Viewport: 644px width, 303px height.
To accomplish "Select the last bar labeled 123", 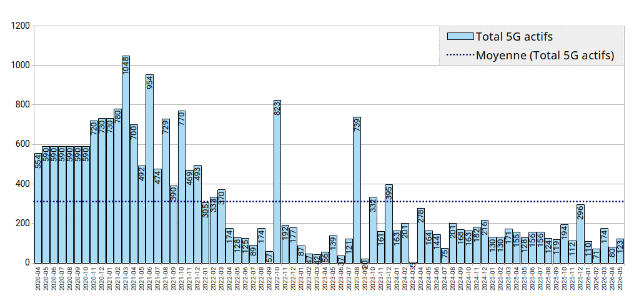I will tap(620, 251).
